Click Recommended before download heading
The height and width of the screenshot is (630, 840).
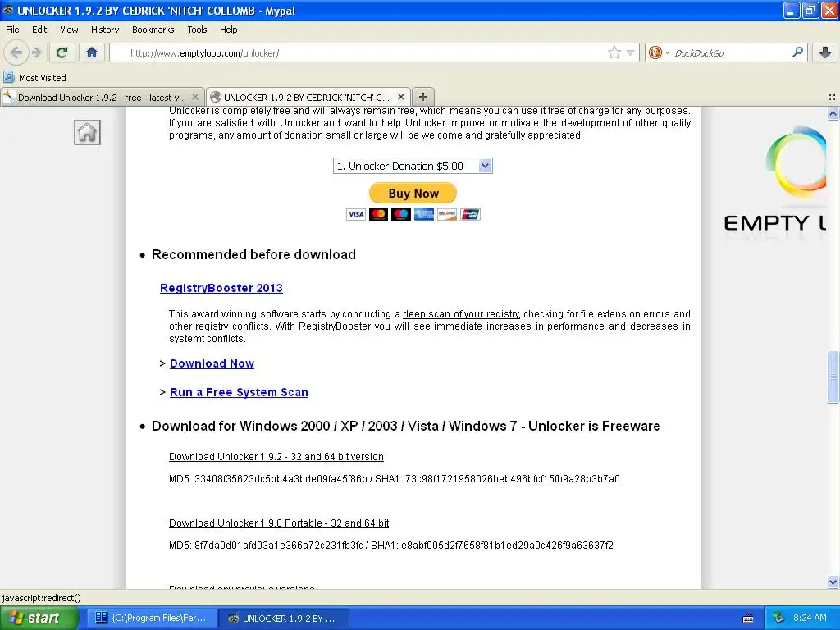point(253,254)
